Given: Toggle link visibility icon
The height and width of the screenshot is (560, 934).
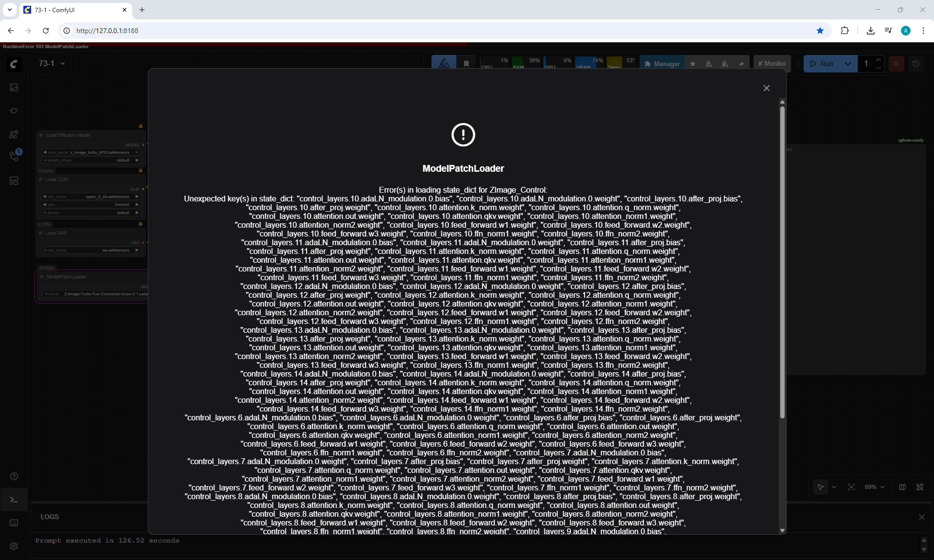Looking at the screenshot, I should tap(919, 487).
